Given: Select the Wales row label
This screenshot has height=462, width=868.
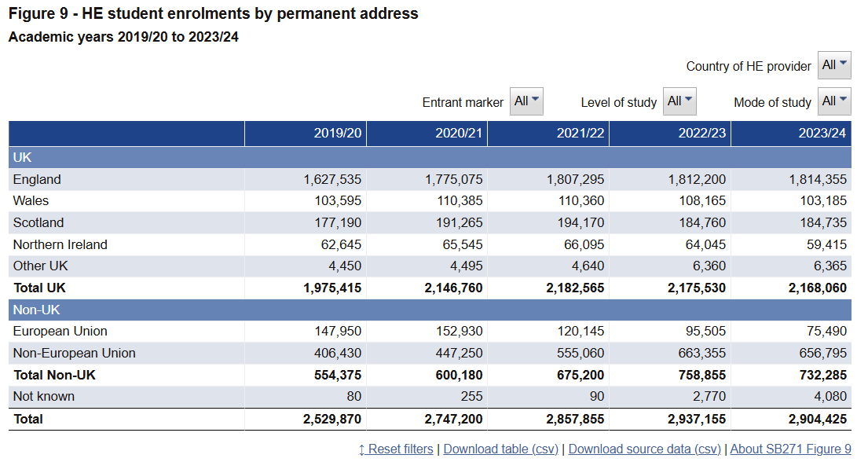Looking at the screenshot, I should pos(31,200).
